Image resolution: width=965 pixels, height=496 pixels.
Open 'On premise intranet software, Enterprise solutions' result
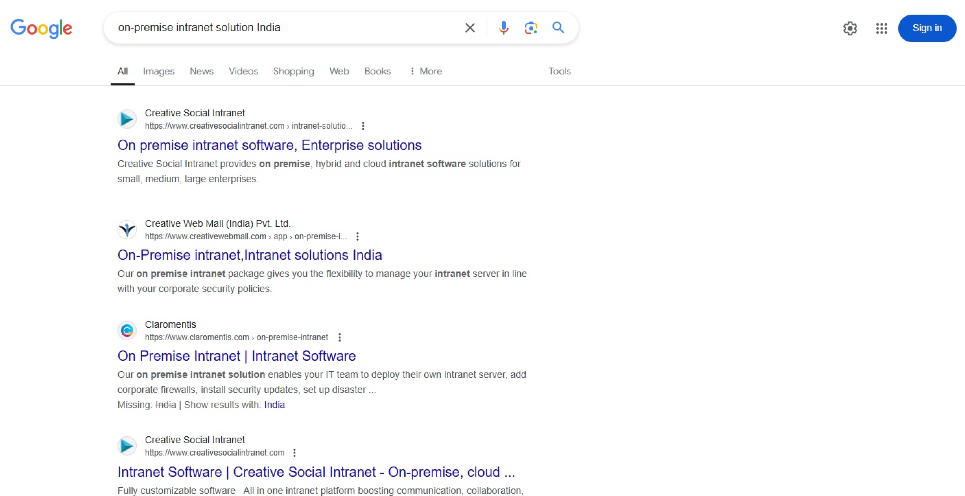(x=270, y=145)
